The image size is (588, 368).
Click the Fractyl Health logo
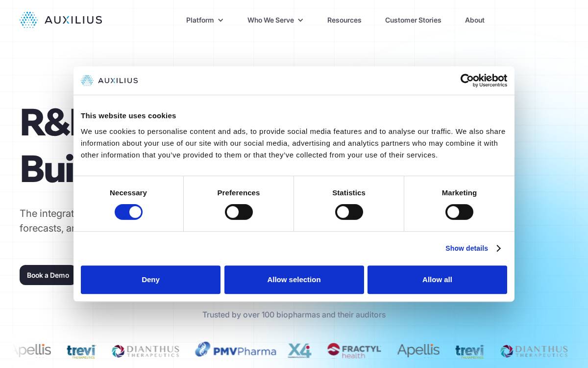tap(354, 351)
